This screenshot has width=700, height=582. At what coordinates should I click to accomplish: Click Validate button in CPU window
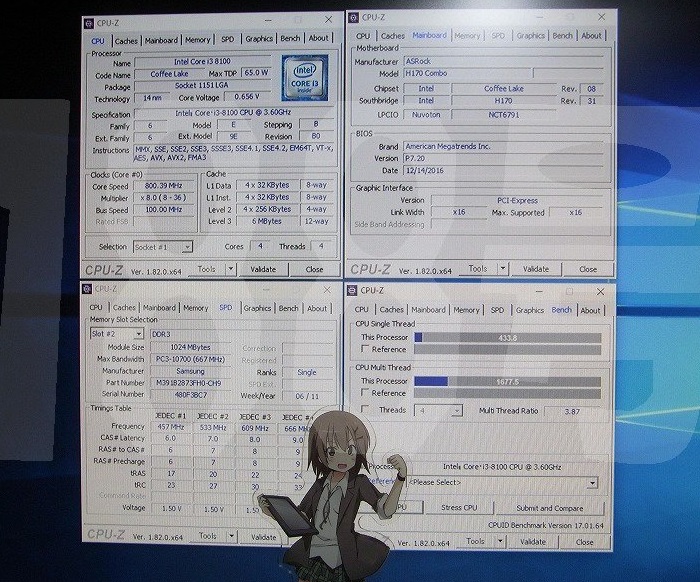pyautogui.click(x=263, y=269)
